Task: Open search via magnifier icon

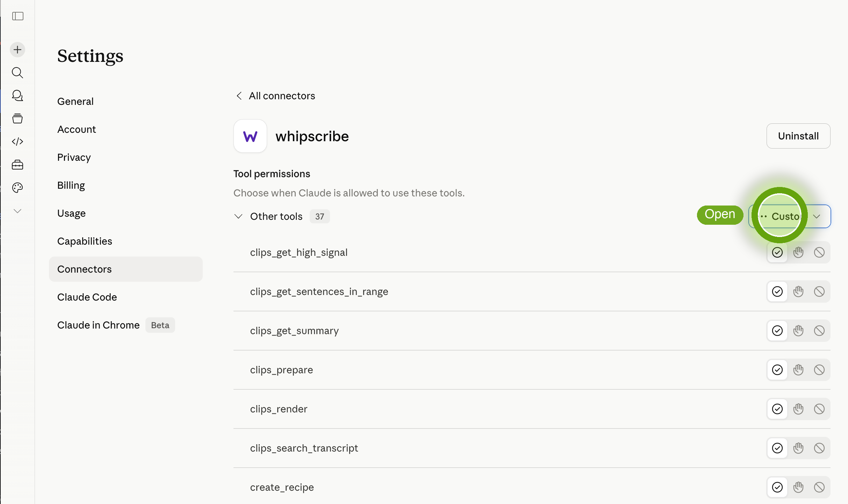Action: tap(17, 73)
